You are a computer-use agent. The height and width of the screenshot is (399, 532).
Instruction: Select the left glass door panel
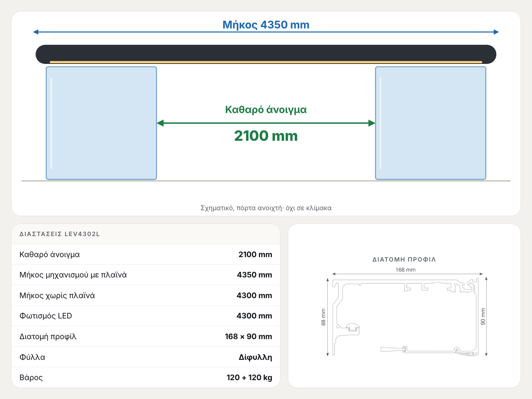101,123
